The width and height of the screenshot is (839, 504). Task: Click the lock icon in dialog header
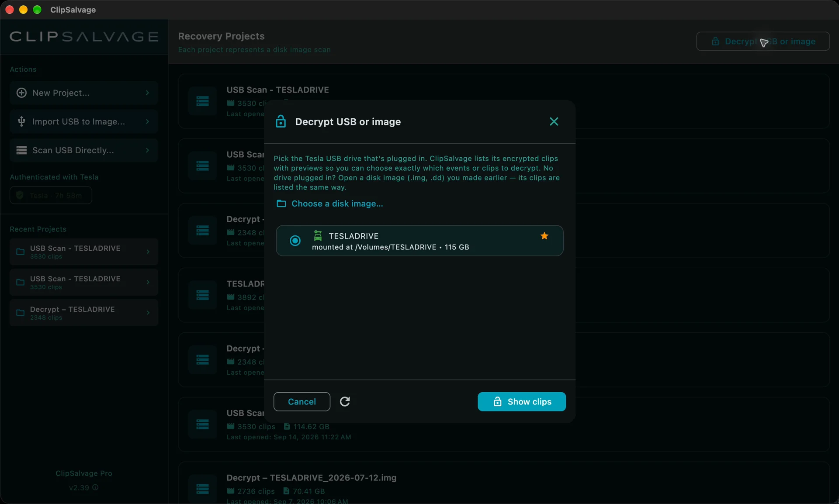click(281, 121)
